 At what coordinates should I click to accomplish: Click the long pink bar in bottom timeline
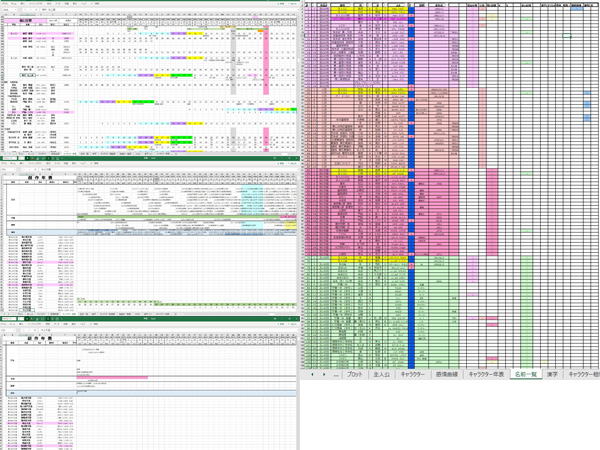112,378
